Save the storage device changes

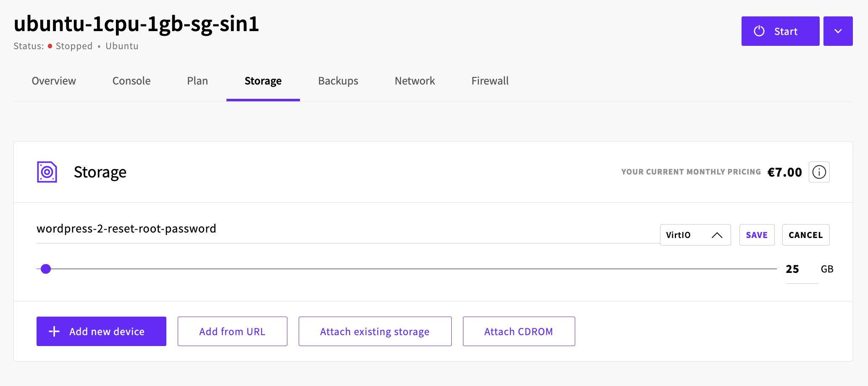click(757, 235)
